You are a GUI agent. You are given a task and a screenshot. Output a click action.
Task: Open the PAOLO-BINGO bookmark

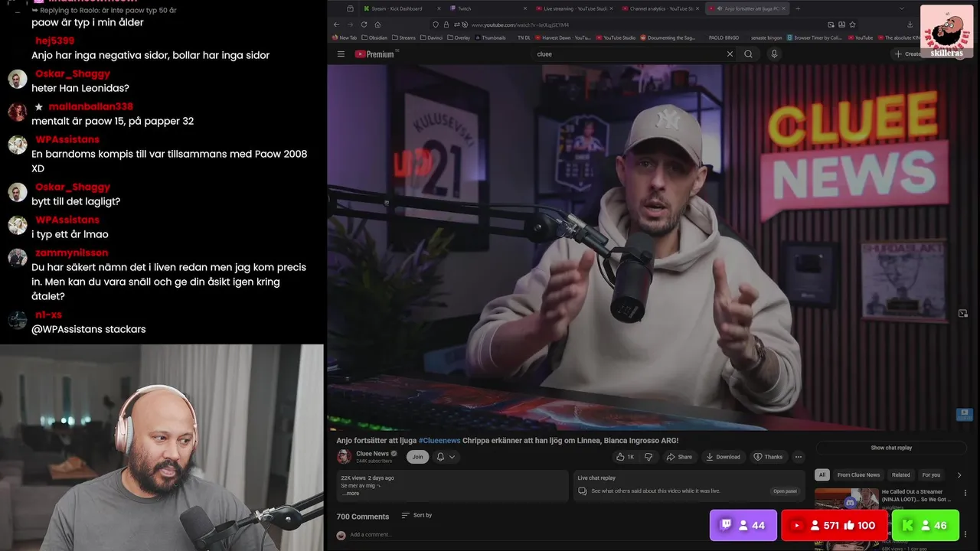coord(724,37)
